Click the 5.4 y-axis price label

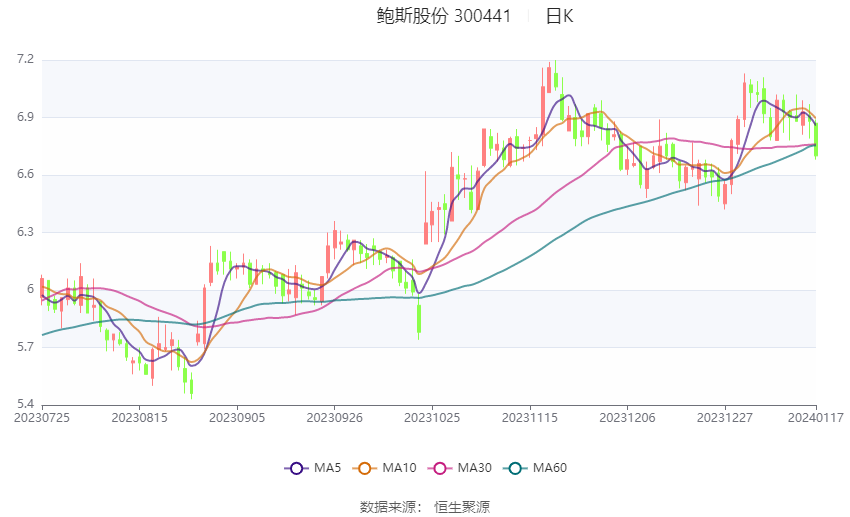point(25,404)
